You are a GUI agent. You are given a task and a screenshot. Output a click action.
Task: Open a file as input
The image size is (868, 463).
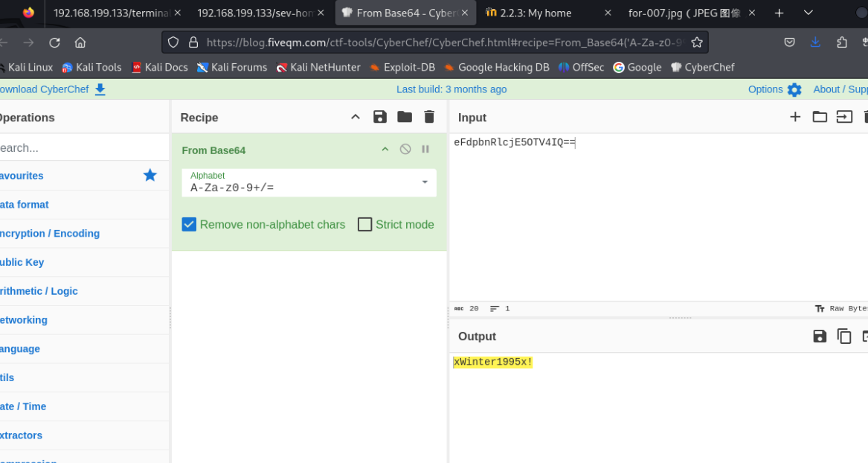844,117
